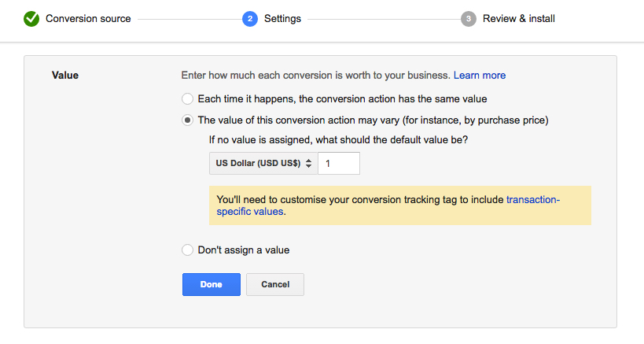The image size is (644, 344).
Task: Click the yellow customise tracking tag notice
Action: click(400, 205)
